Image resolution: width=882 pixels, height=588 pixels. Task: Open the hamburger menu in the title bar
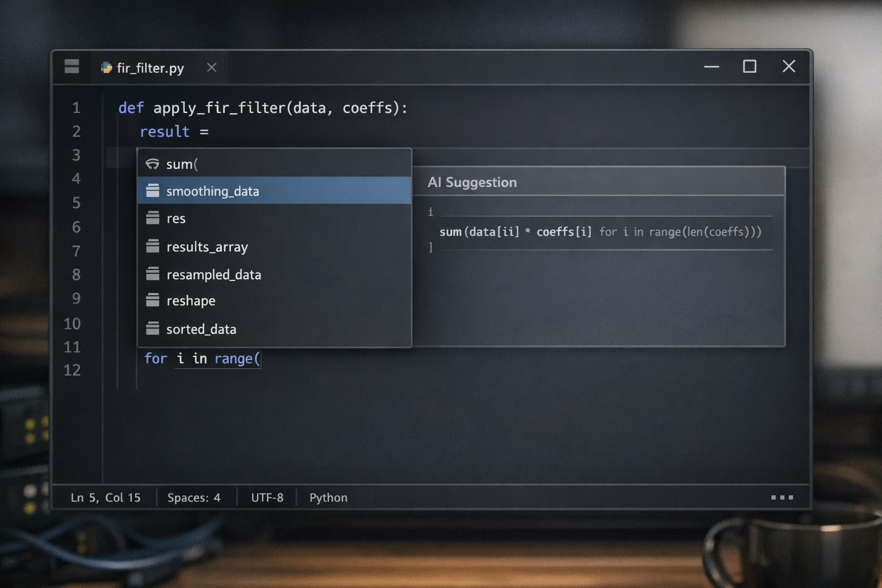click(71, 67)
